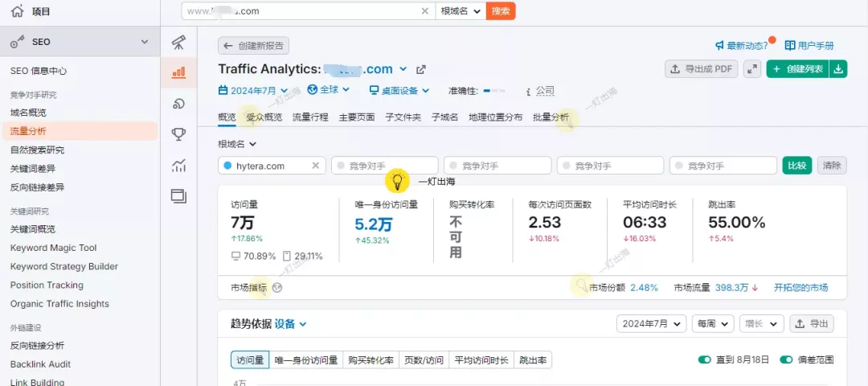Open the trophy icon in sidebar
Viewport: 868px width, 386px height.
pos(178,134)
